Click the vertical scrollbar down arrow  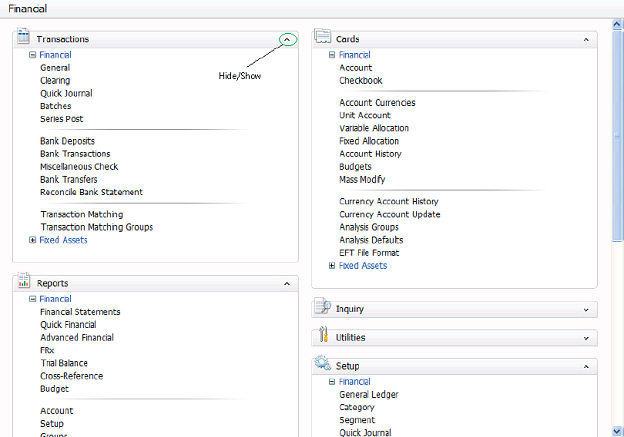(618, 430)
